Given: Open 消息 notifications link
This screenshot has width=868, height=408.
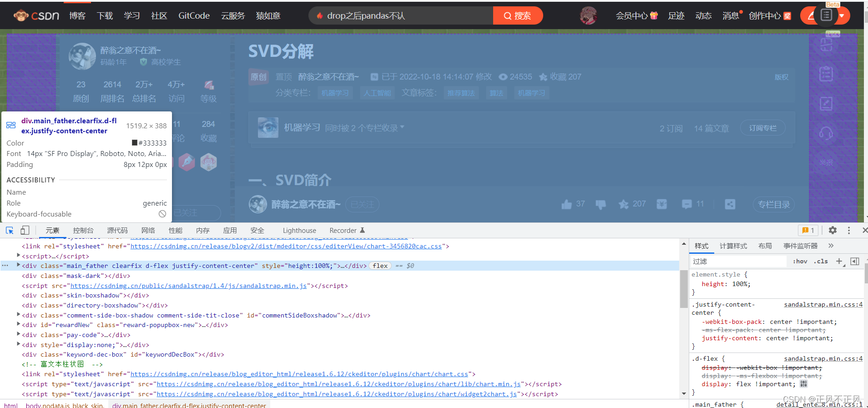Looking at the screenshot, I should pos(732,16).
